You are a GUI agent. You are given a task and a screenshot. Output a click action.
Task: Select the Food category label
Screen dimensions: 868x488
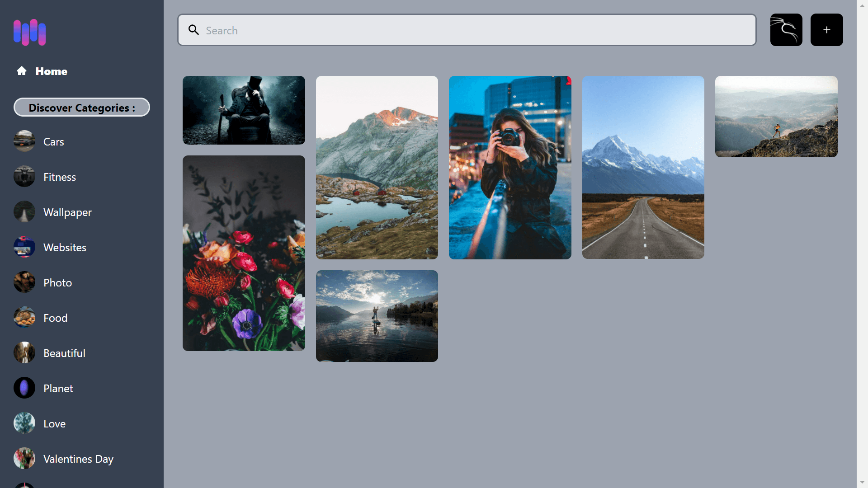coord(55,318)
